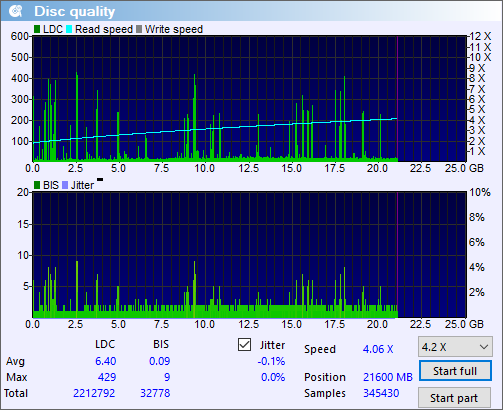The height and width of the screenshot is (410, 503).
Task: Click the small black dash icon beside Jitter legend
Action: pos(100,180)
